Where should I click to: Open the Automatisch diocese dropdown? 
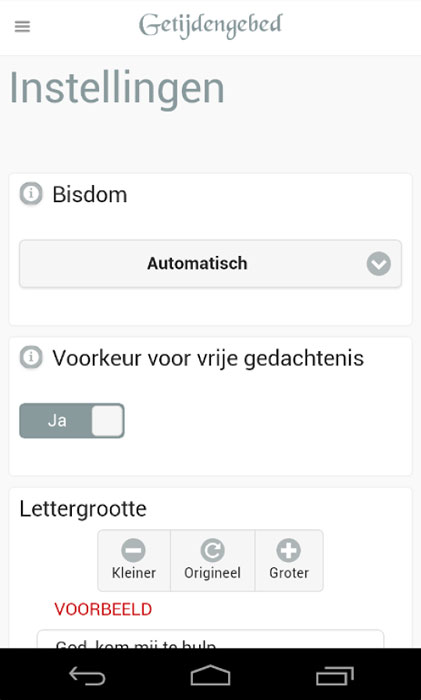pyautogui.click(x=210, y=264)
